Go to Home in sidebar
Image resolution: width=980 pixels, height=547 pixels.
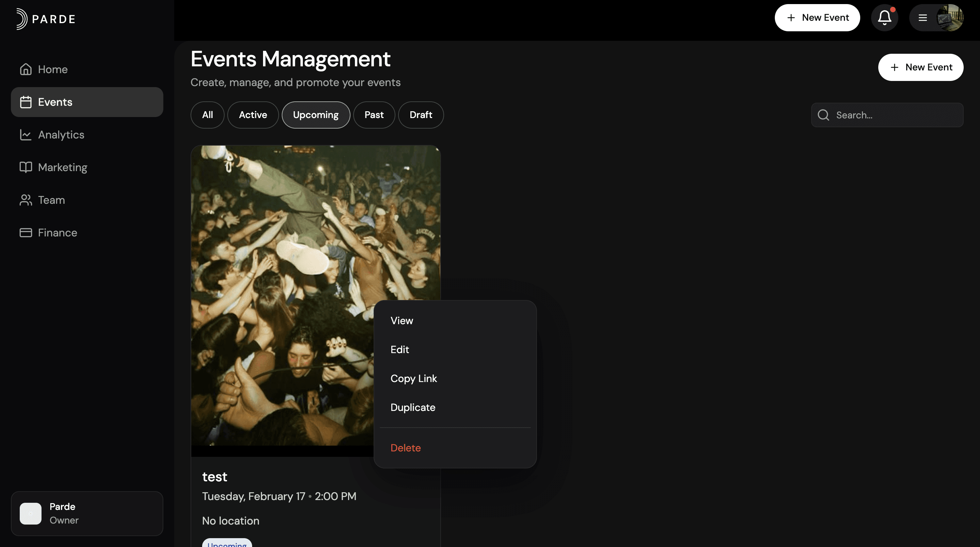[52, 69]
